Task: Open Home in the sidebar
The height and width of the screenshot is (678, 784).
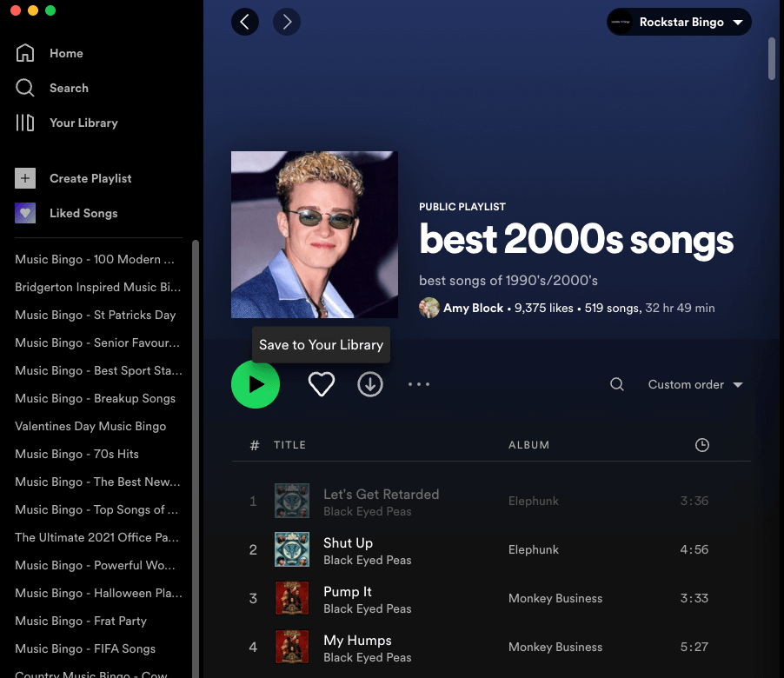Action: pos(66,53)
